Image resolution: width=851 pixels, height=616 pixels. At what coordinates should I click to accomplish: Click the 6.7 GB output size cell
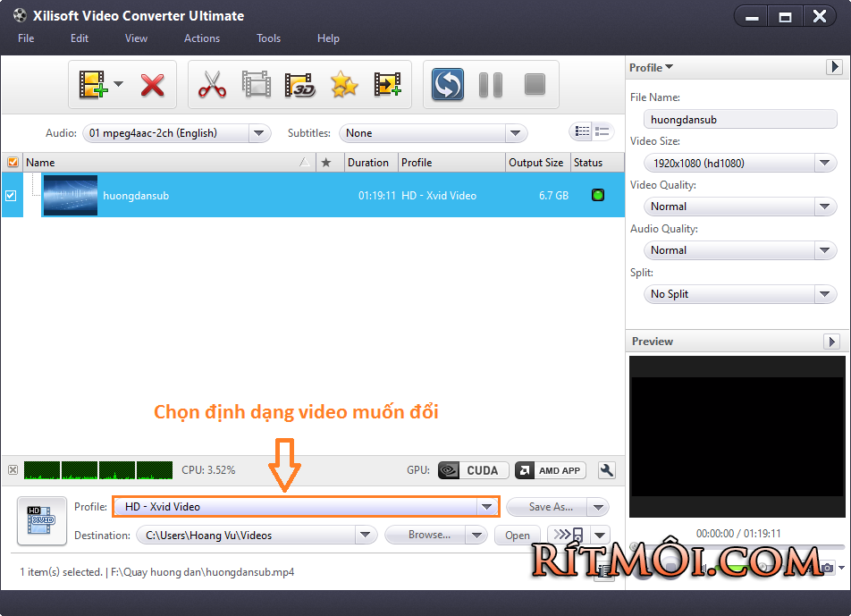pyautogui.click(x=553, y=196)
